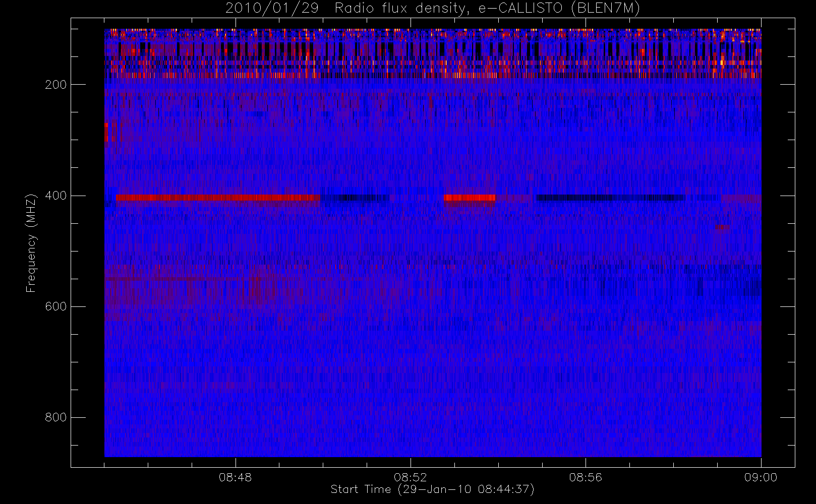Click the "Start Time (29-Jan-10 08:44:37)" label
Image resolution: width=816 pixels, height=504 pixels.
coord(432,489)
